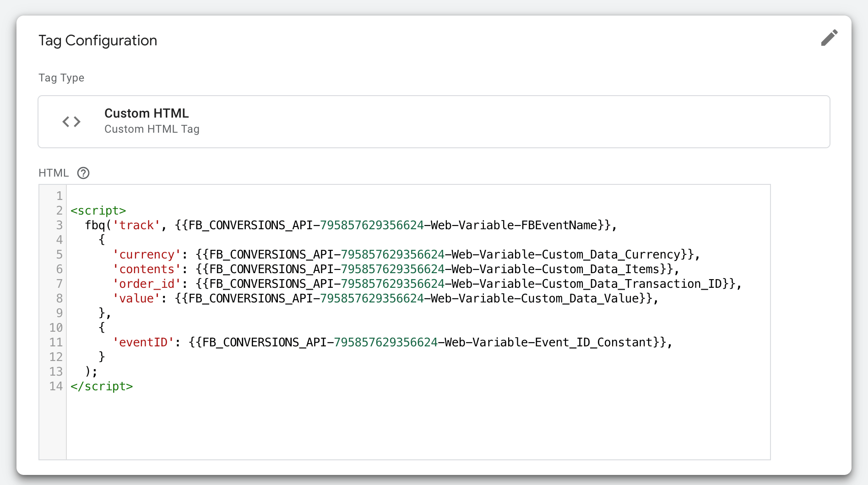Click the Custom HTML code brackets icon
The width and height of the screenshot is (868, 485).
click(x=71, y=122)
